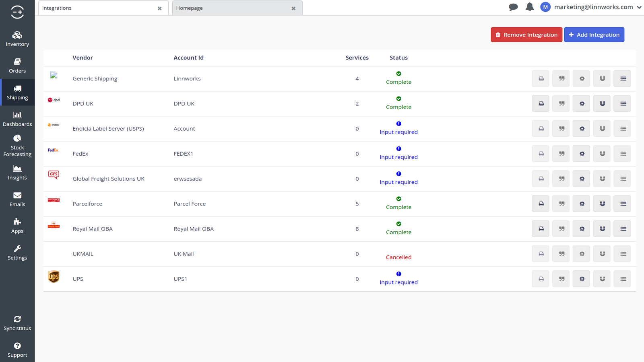Open the Emails section
Image resolution: width=644 pixels, height=362 pixels.
click(x=17, y=199)
